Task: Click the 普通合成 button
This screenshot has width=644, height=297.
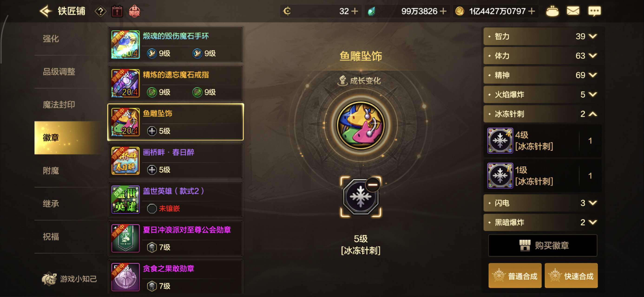Action: (x=515, y=276)
